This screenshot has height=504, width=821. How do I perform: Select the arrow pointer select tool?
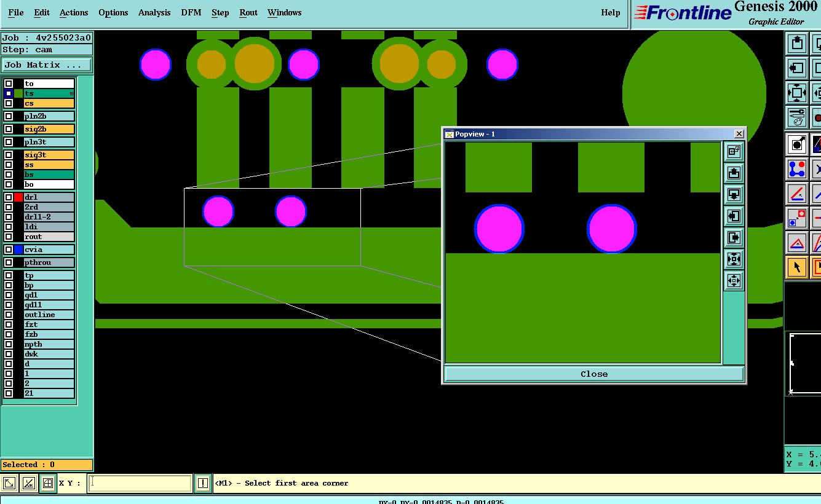tap(797, 267)
